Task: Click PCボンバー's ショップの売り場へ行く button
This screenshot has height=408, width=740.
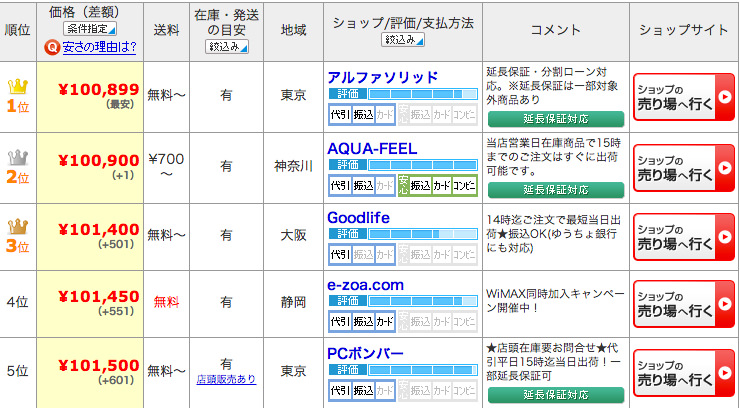Action: tap(683, 373)
